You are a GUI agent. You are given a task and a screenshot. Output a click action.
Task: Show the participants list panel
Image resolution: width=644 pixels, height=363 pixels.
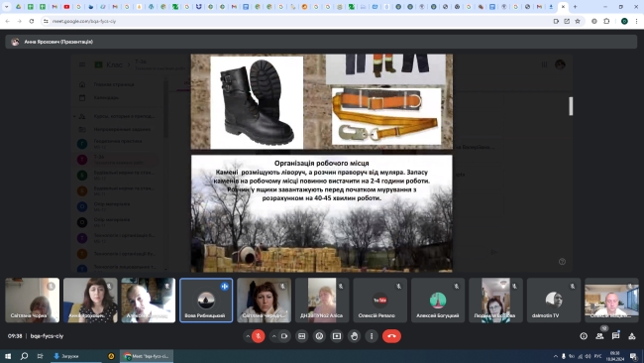(599, 336)
